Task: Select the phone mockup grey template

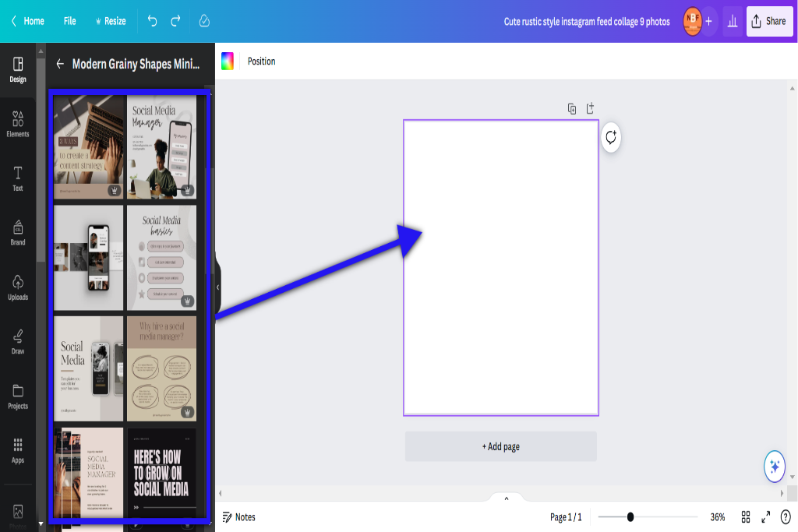Action: [x=89, y=258]
